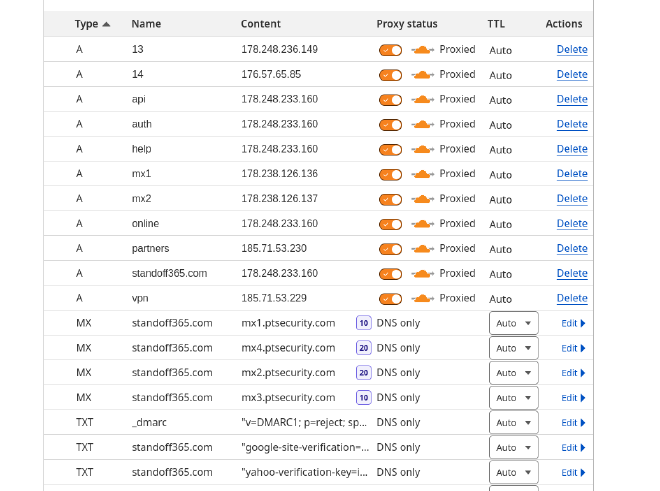Open TTL dropdown for mx2.ptsecurity.com record
The width and height of the screenshot is (660, 491).
(514, 373)
